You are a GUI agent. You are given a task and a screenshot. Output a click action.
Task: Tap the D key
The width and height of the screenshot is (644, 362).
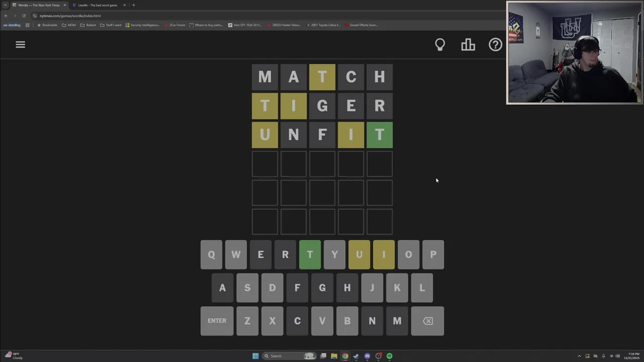272,288
